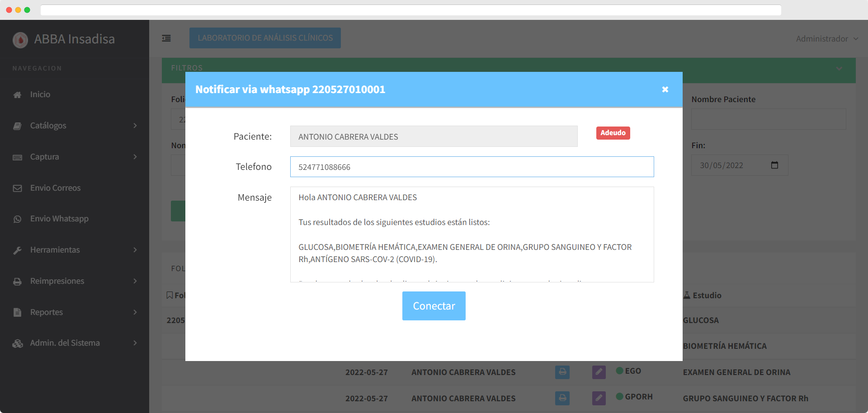The height and width of the screenshot is (413, 868).
Task: Click the browser address bar
Action: (411, 10)
